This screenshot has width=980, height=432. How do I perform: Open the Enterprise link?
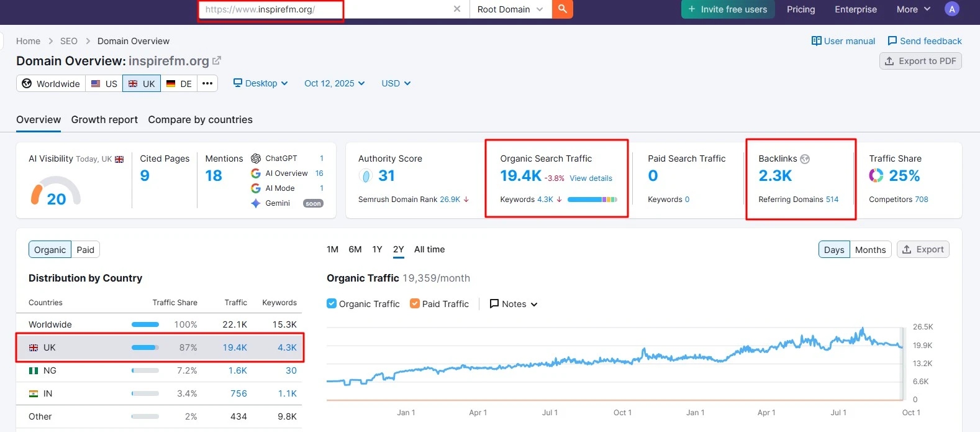pos(856,9)
